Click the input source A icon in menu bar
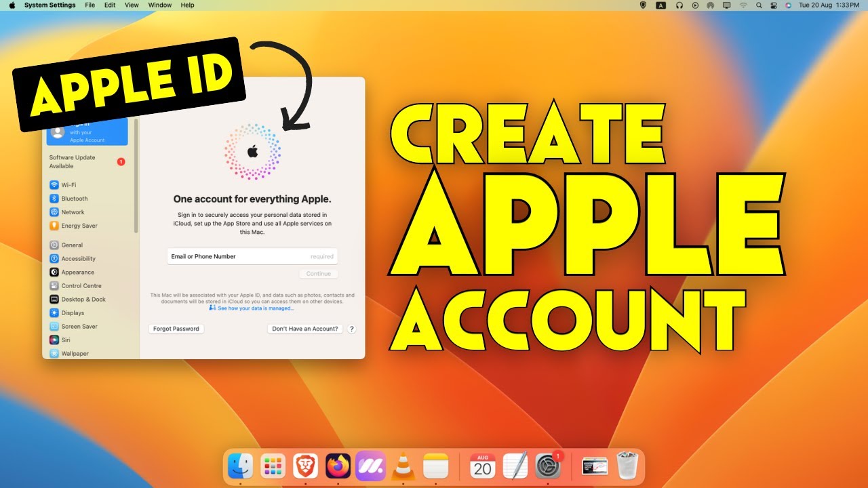868x488 pixels. coord(661,5)
